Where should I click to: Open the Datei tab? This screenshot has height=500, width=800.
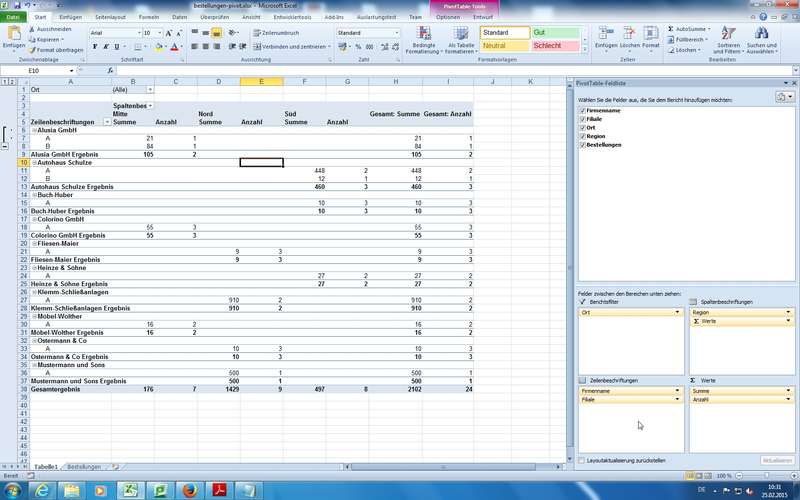coord(13,17)
